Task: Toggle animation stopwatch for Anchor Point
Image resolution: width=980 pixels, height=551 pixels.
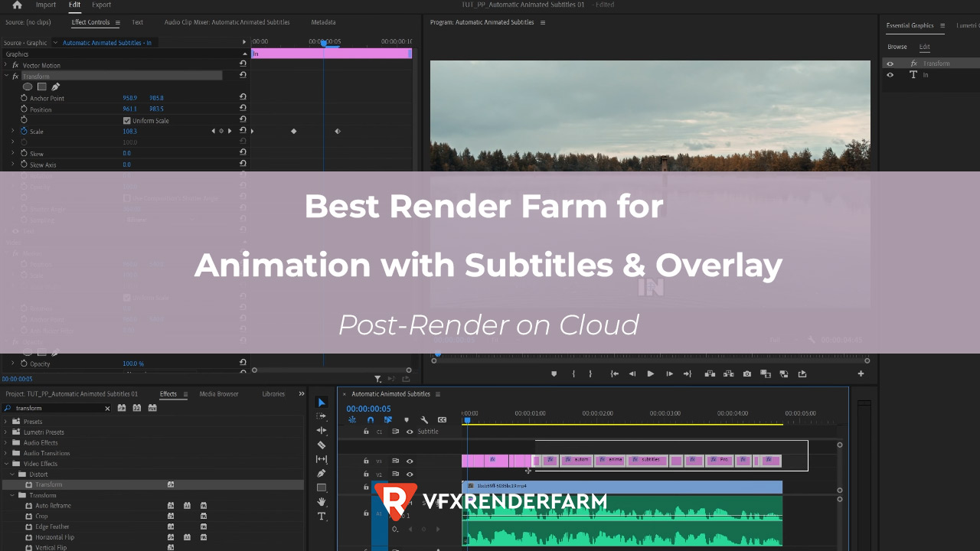Action: coord(24,98)
